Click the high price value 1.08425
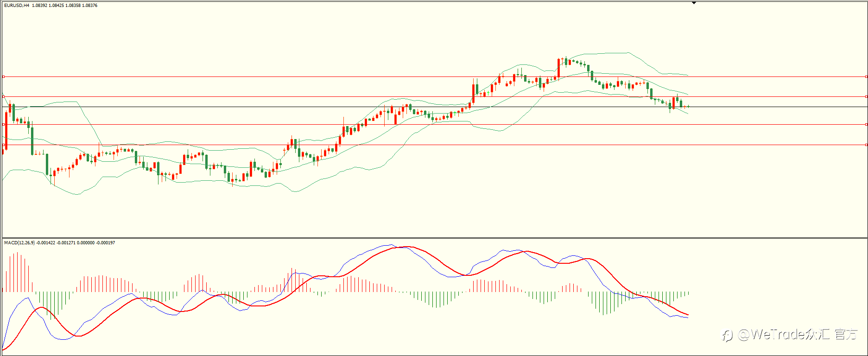This screenshot has height=356, width=868. [56, 6]
